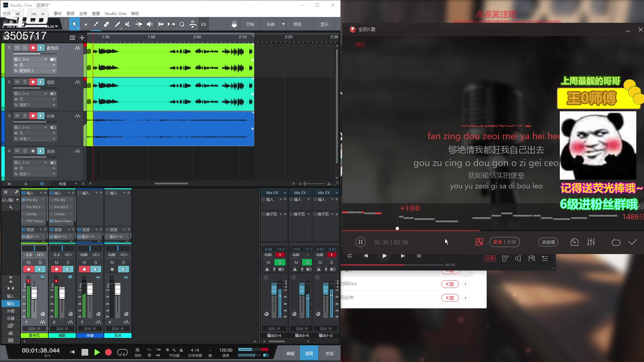Click the restart loop icon in recorder
Image resolution: width=644 pixels, height=362 pixels.
pos(616,242)
